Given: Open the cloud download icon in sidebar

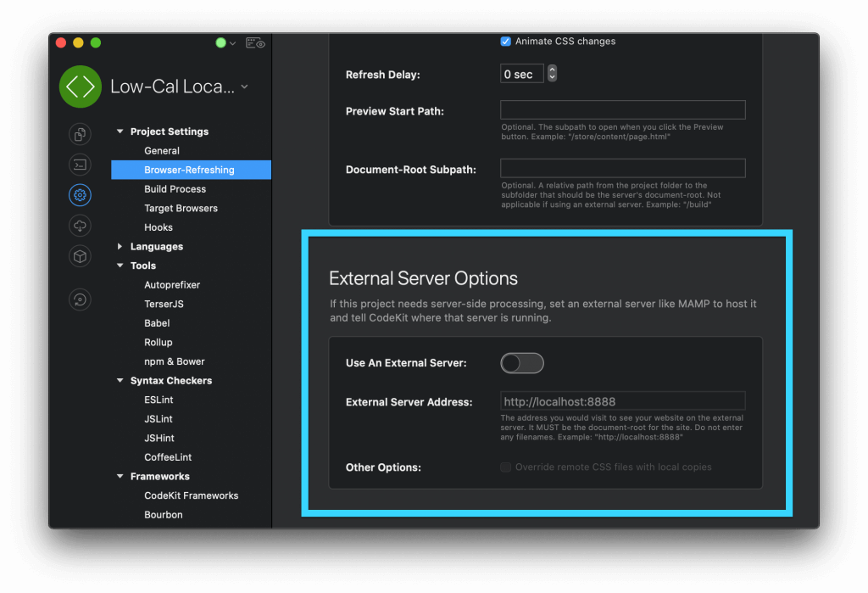Looking at the screenshot, I should (80, 226).
